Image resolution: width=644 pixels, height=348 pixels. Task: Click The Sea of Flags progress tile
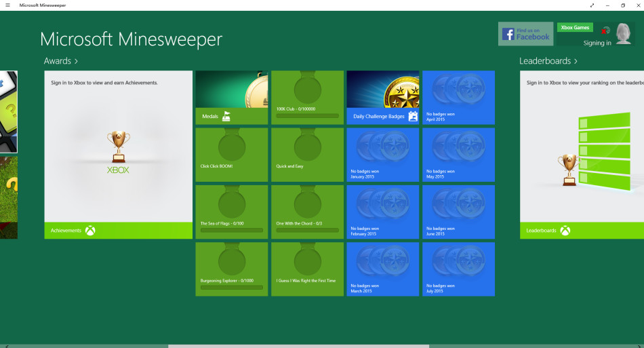click(231, 212)
